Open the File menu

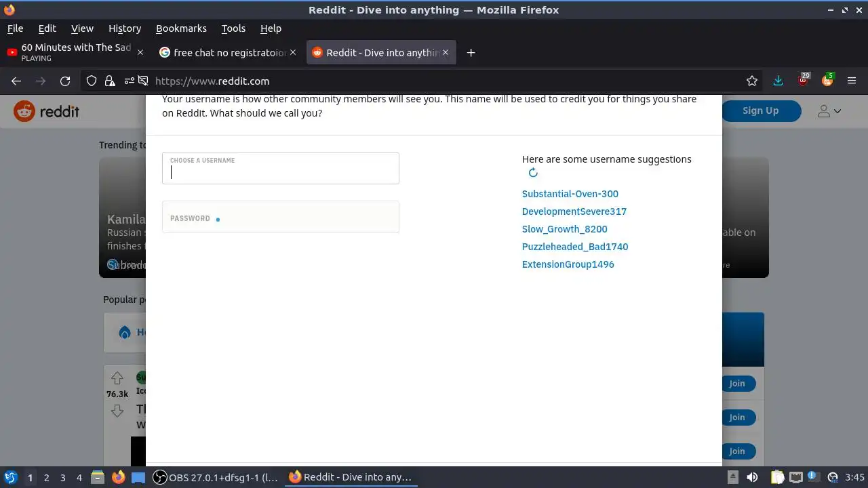pos(15,28)
